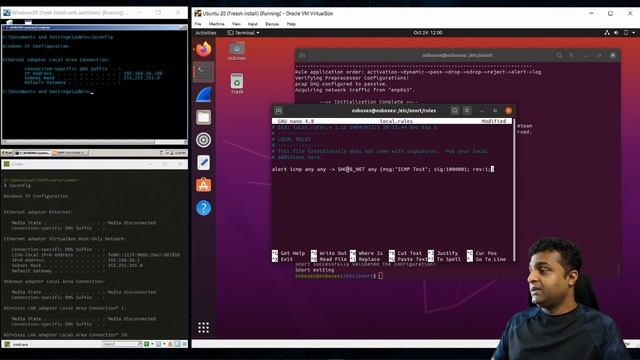Screen dimensions: 640x360
Task: Open Ubuntu Software orange bag icon
Action: point(203,185)
